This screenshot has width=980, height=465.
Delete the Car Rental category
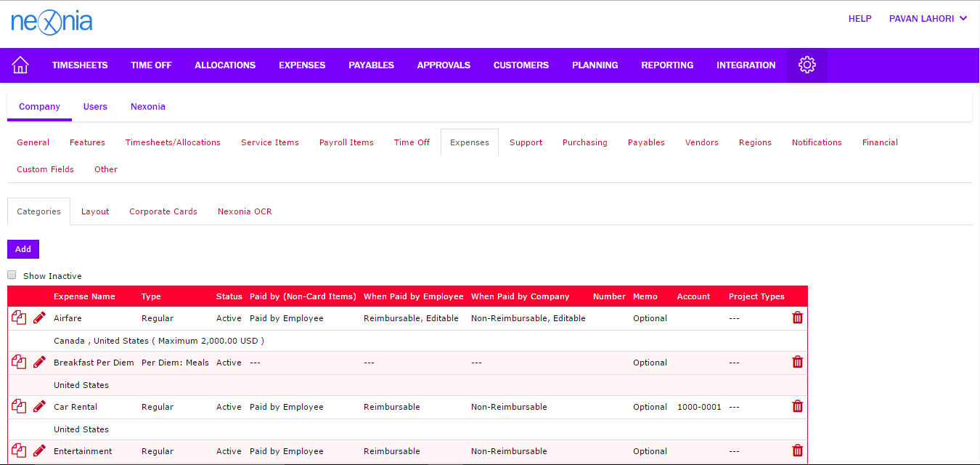coord(797,406)
